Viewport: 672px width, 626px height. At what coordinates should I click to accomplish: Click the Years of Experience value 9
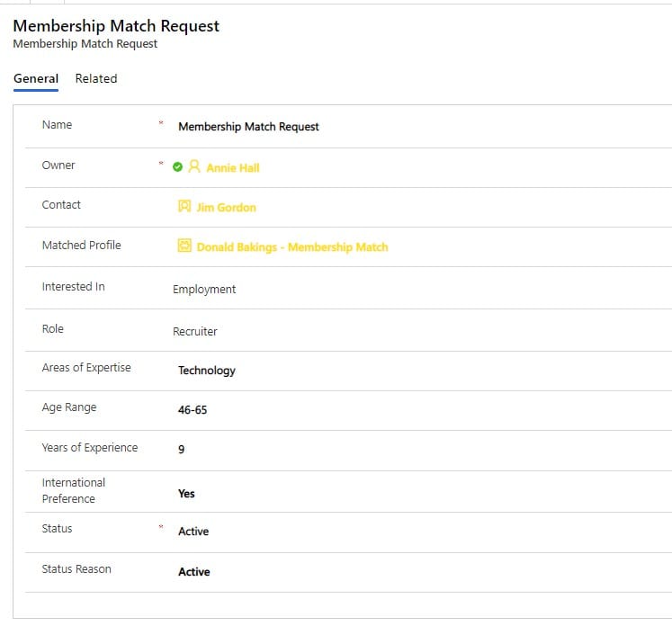(182, 450)
